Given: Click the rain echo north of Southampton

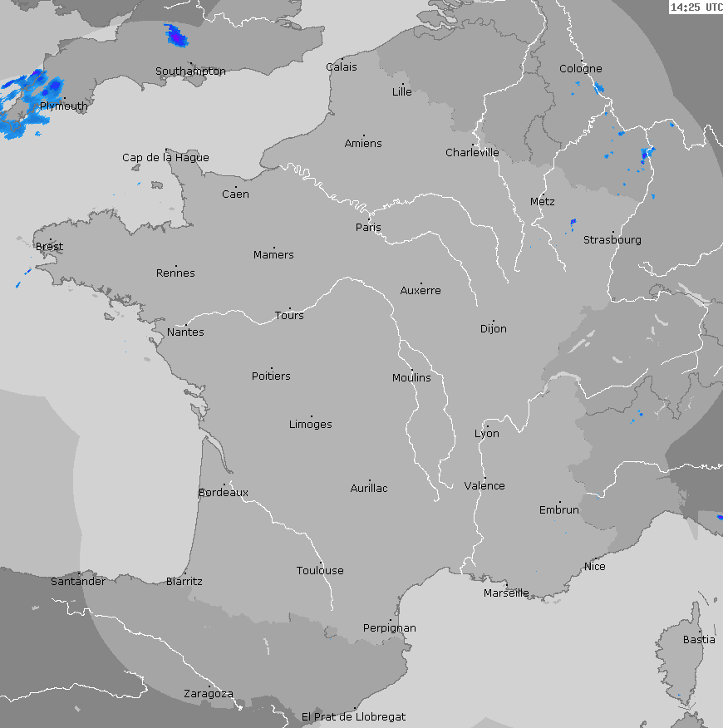Looking at the screenshot, I should (x=175, y=36).
